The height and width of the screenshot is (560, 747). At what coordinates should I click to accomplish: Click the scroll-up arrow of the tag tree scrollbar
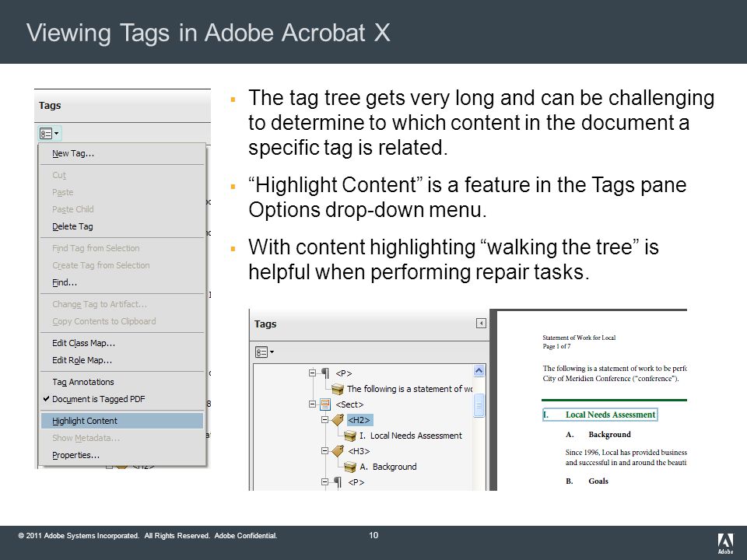point(479,370)
